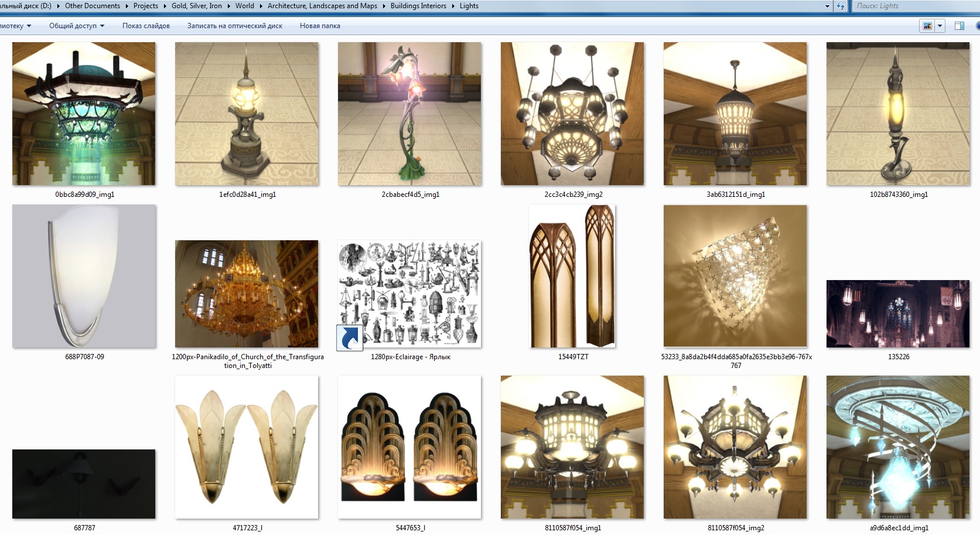Focus the 'Поиск: Lights' search field
The image size is (980, 535).
915,6
